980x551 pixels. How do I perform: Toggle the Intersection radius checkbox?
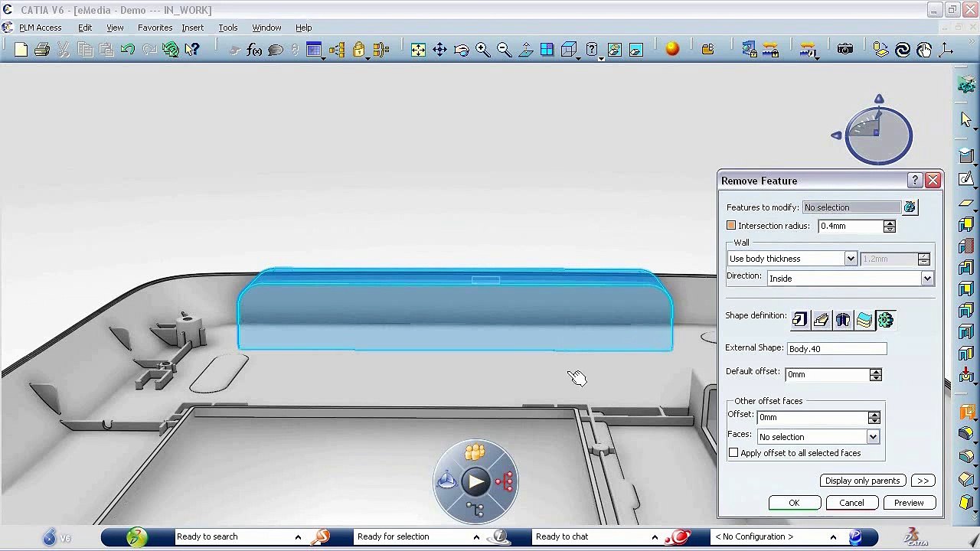pos(731,226)
